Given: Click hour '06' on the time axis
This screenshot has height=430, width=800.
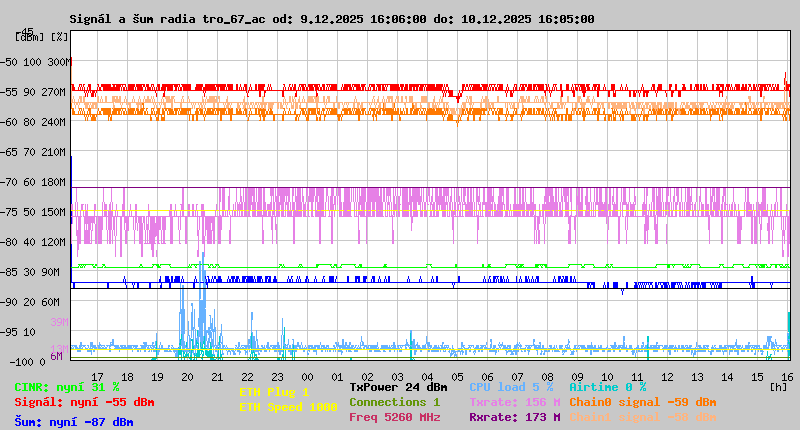Looking at the screenshot, I should click(487, 377).
